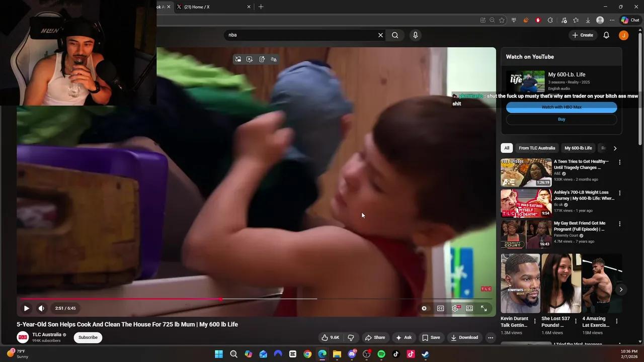Image resolution: width=644 pixels, height=362 pixels.
Task: Open 'My Gay Best Friend Got Me Pregnant' thumbnail
Action: 526,234
